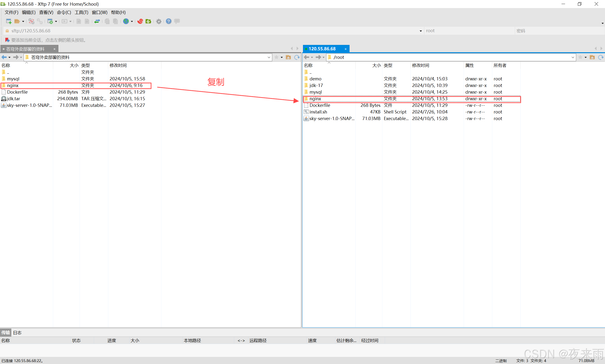Image resolution: width=605 pixels, height=364 pixels.
Task: Sort the local files by the 大小 column
Action: (73, 65)
